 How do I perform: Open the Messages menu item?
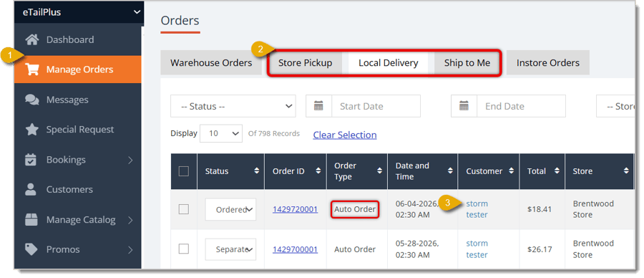[77, 100]
